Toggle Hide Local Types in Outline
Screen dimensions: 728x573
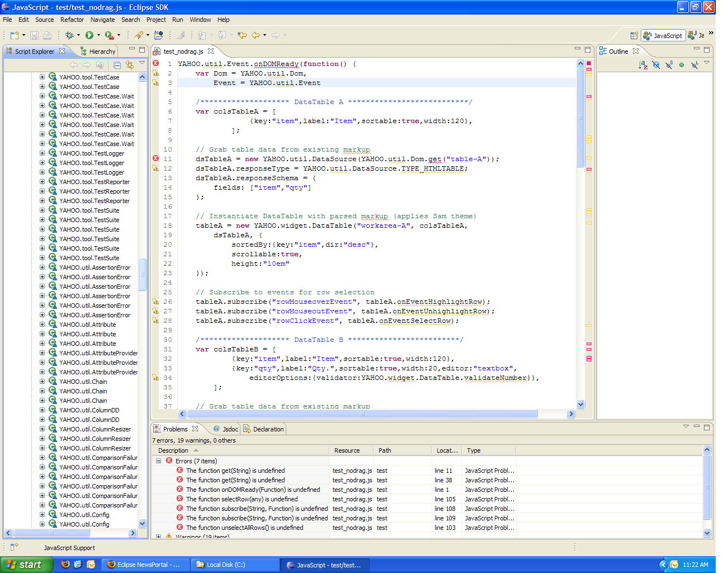[694, 65]
